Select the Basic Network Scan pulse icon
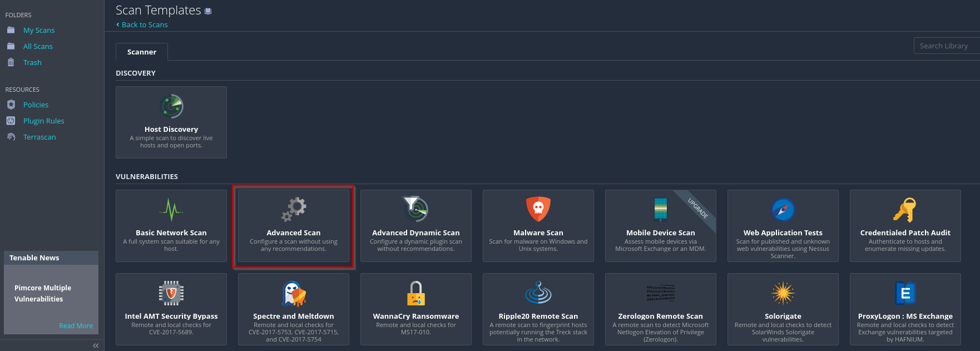980x351 pixels. [x=171, y=210]
